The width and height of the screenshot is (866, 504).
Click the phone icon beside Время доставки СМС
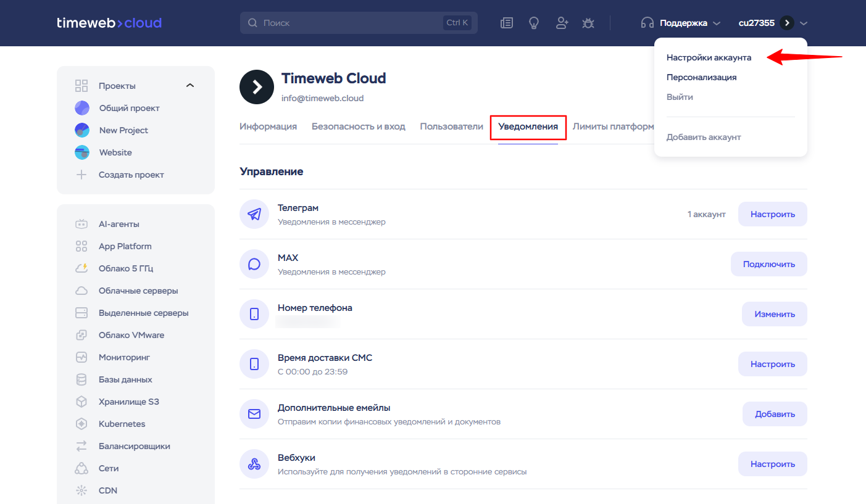pos(254,364)
